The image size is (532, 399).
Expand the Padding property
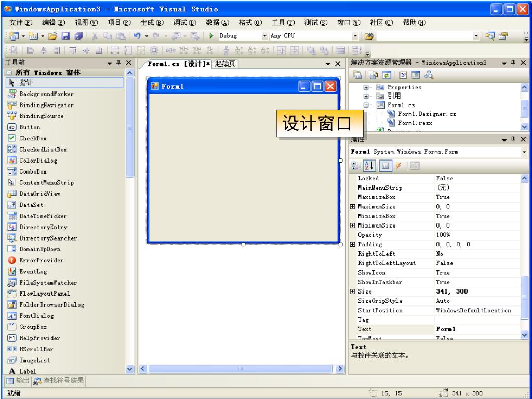pyautogui.click(x=353, y=244)
